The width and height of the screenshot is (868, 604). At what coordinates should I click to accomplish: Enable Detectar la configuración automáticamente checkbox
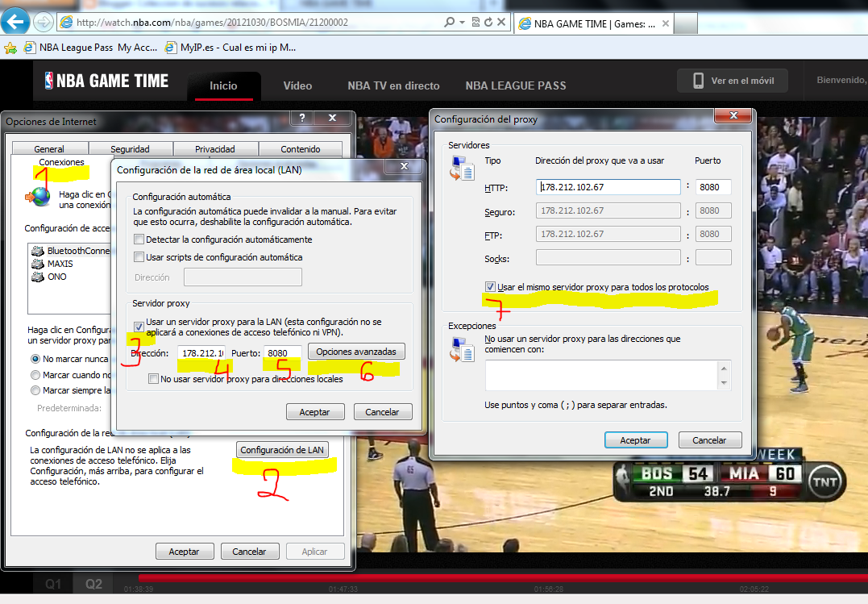(139, 240)
